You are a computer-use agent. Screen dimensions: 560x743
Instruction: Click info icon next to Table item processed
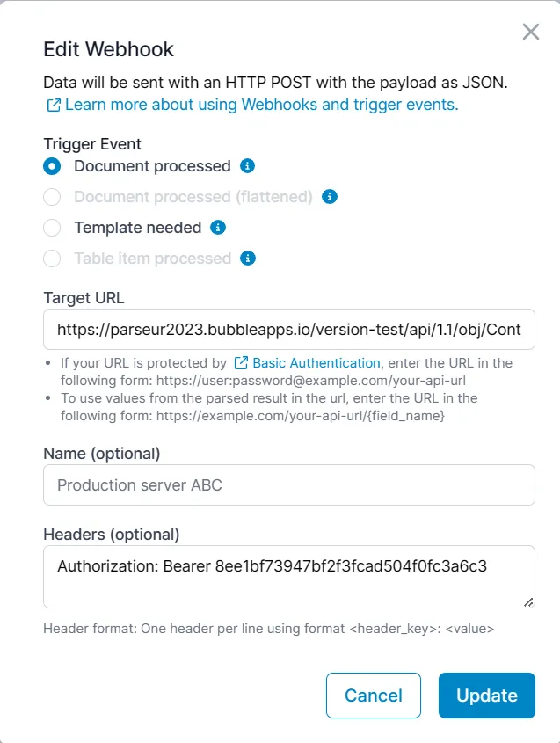pyautogui.click(x=247, y=259)
